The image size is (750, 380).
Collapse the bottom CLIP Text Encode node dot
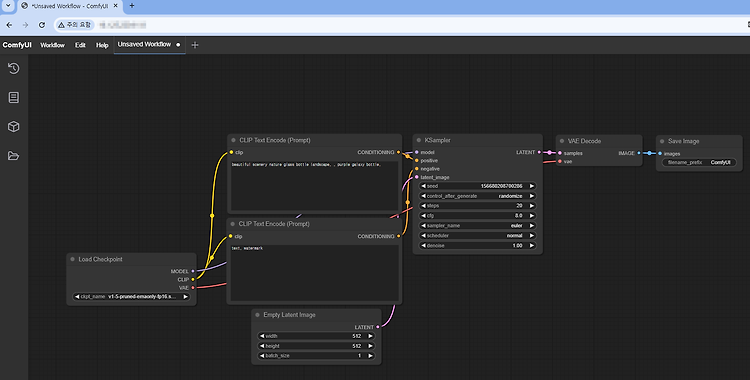point(233,224)
